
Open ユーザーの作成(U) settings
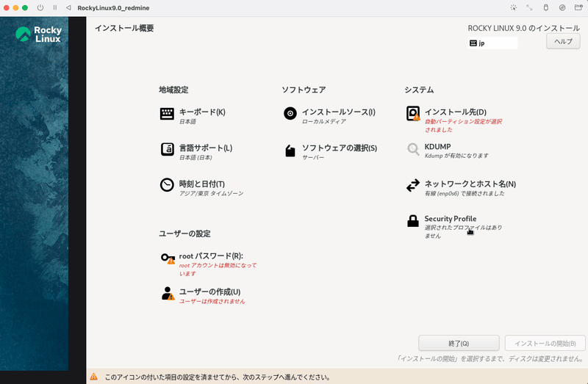(x=209, y=291)
